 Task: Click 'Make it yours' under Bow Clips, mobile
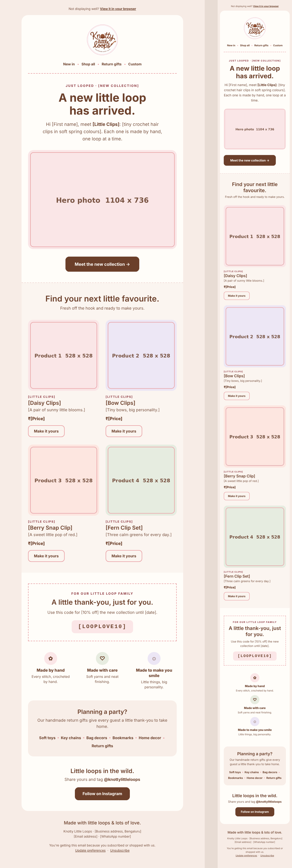[237, 396]
